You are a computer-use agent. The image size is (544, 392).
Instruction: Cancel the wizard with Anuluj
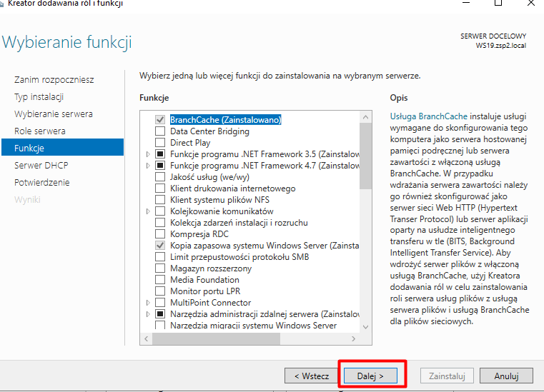click(x=505, y=376)
